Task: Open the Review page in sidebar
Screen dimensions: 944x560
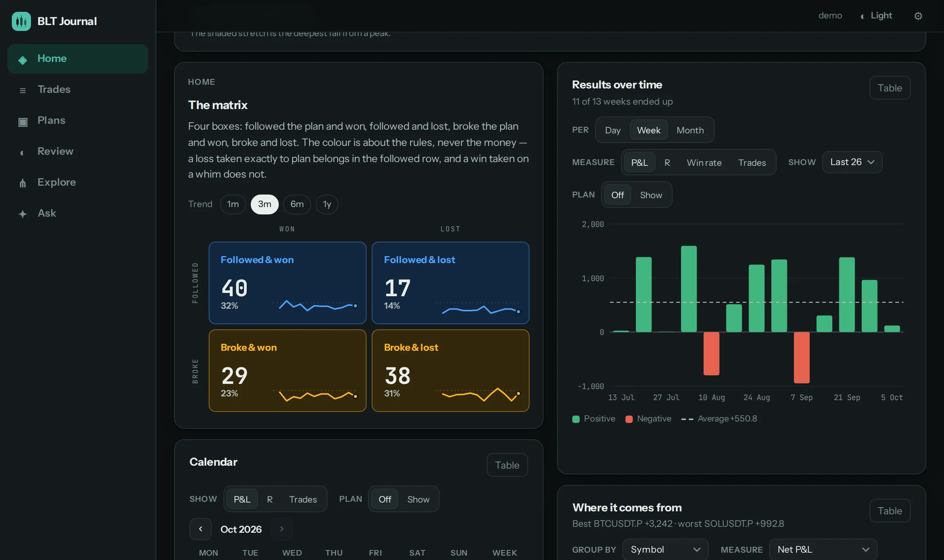Action: 77,151
